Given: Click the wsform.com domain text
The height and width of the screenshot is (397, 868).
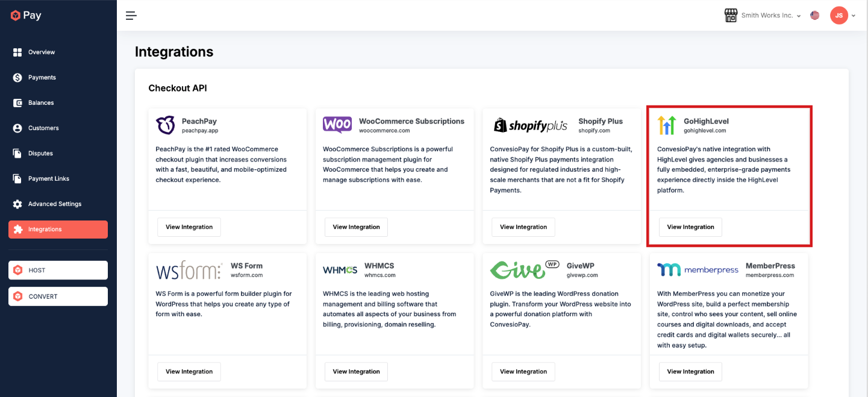Looking at the screenshot, I should [247, 275].
